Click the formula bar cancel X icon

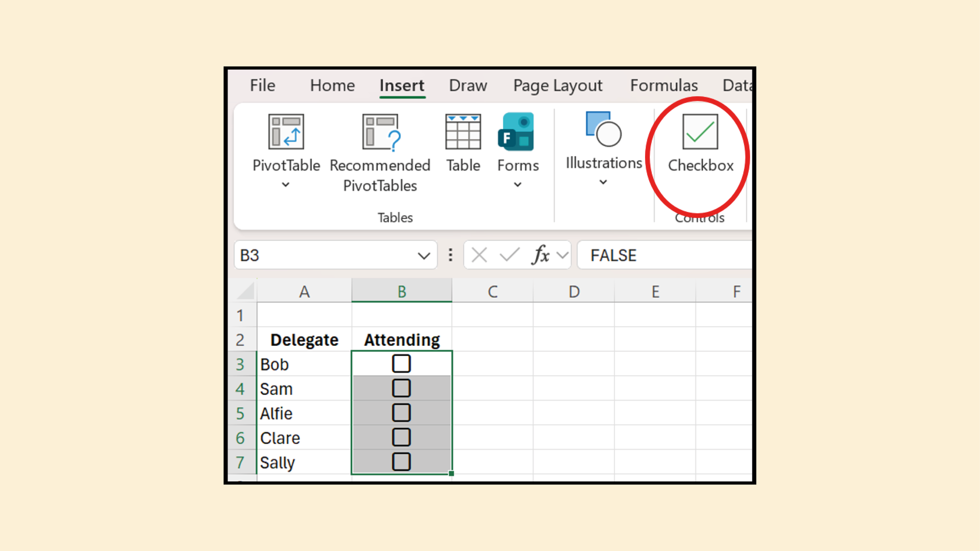(479, 255)
